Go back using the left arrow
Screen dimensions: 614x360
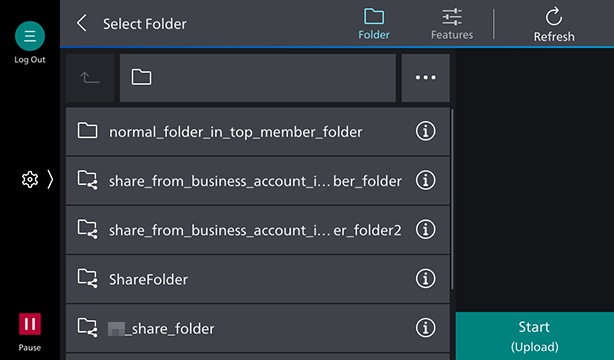(x=81, y=24)
